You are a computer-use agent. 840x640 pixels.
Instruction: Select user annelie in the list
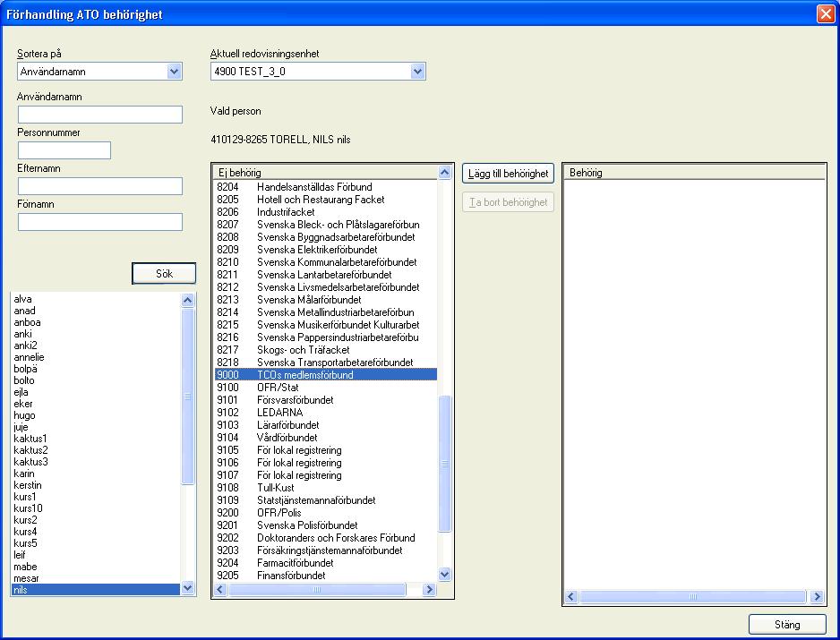coord(95,357)
